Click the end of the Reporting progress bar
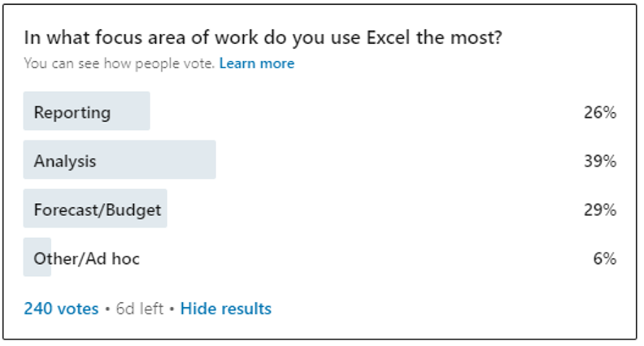The image size is (644, 346). coord(147,110)
